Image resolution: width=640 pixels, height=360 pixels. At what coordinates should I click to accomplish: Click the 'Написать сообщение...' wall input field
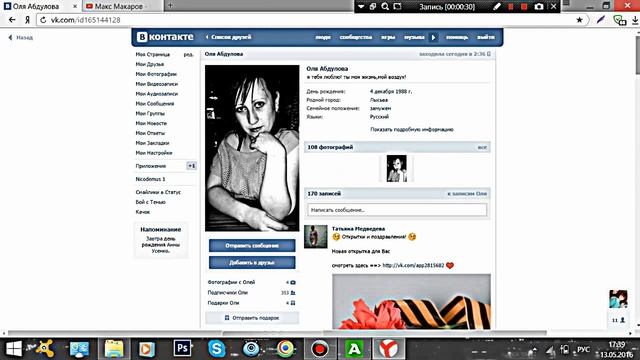tap(397, 210)
